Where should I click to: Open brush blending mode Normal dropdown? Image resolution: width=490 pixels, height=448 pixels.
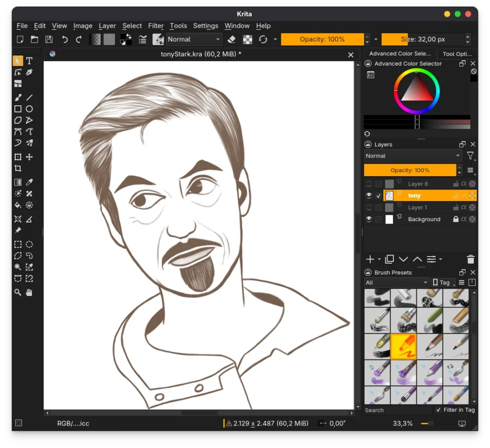(194, 39)
